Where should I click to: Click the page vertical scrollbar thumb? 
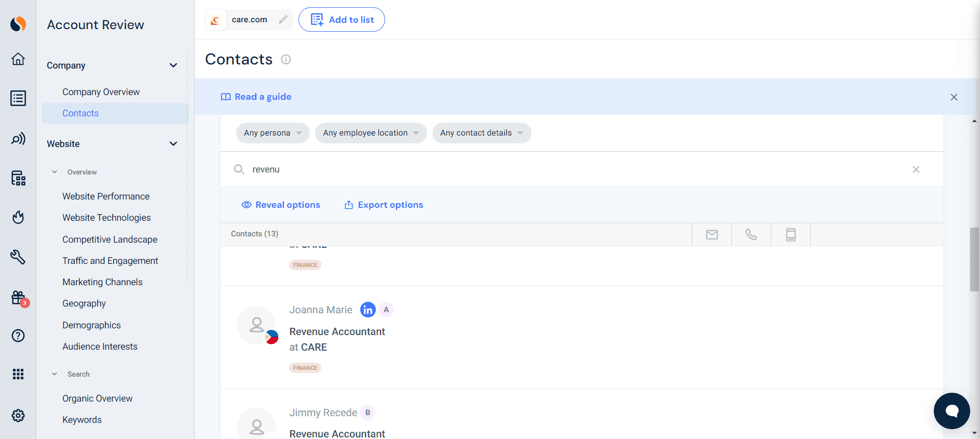(x=974, y=259)
